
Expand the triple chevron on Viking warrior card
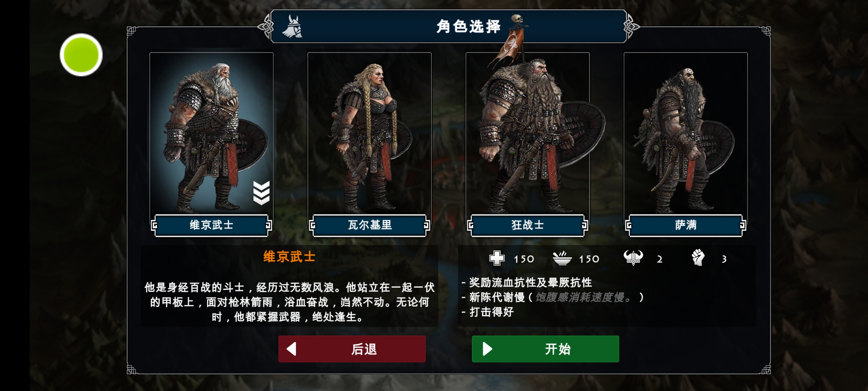261,193
